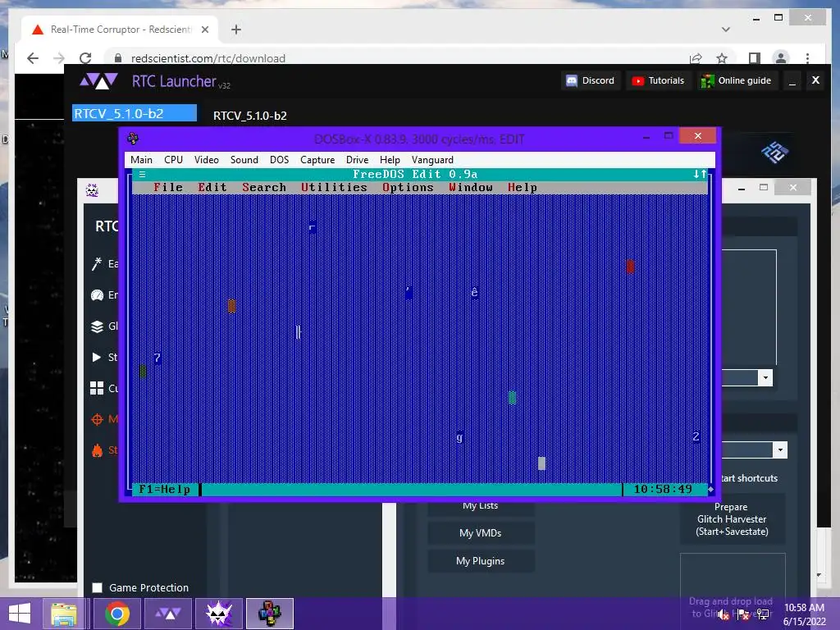This screenshot has width=840, height=630.
Task: Click the FreeDOS Edit resize arrows icon
Action: point(700,174)
